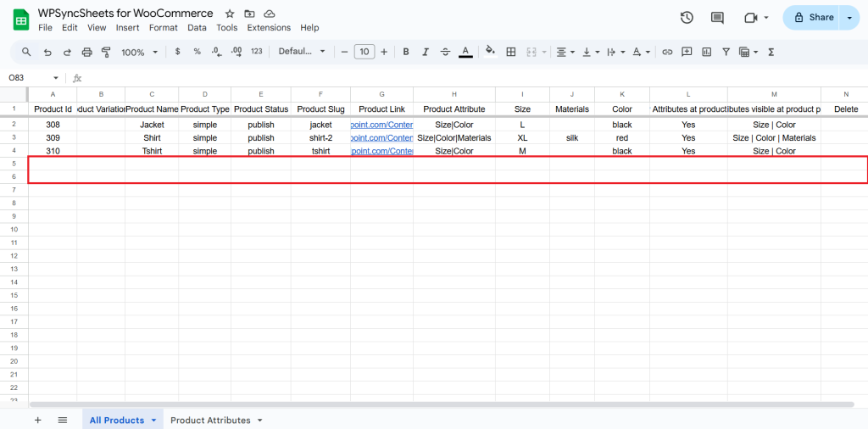Start a video meeting camera icon
The width and height of the screenshot is (868, 429).
751,18
